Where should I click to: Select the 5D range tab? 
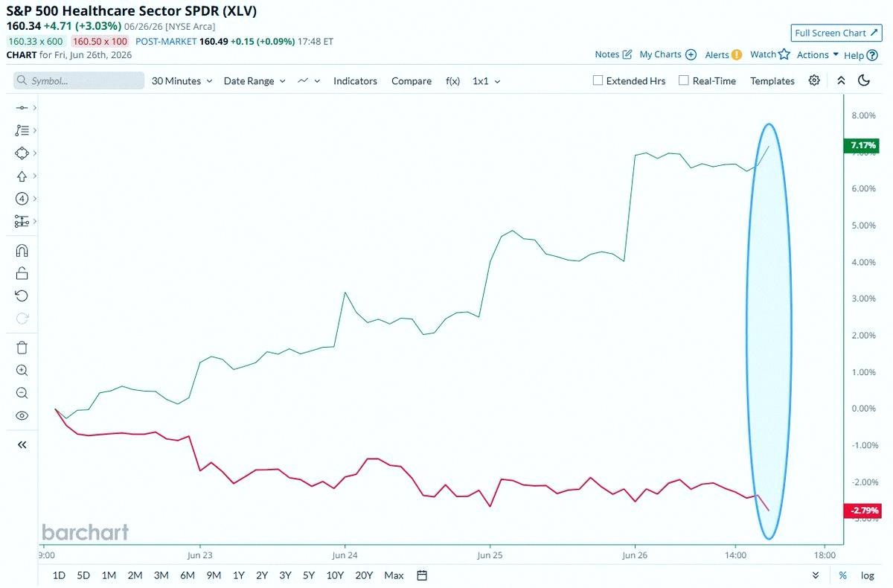[83, 575]
